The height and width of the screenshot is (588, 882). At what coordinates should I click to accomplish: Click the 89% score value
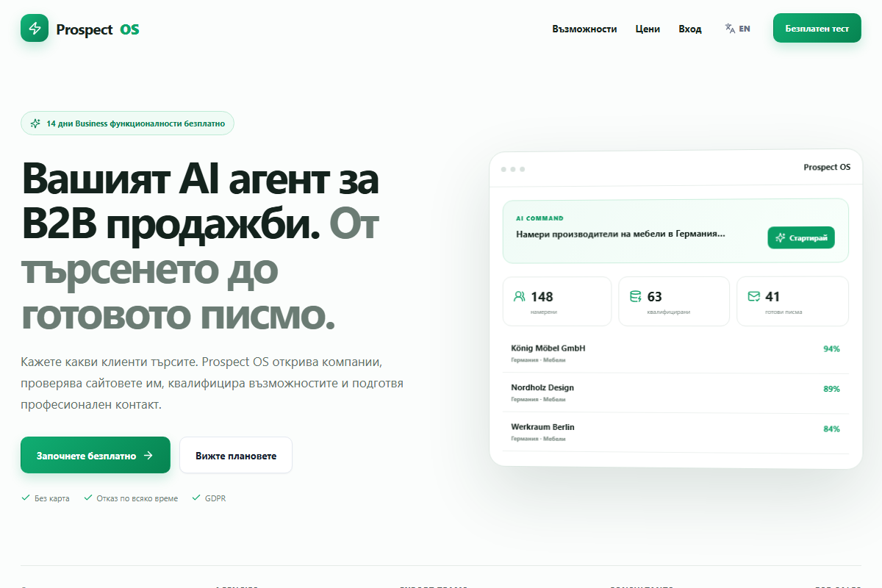831,389
